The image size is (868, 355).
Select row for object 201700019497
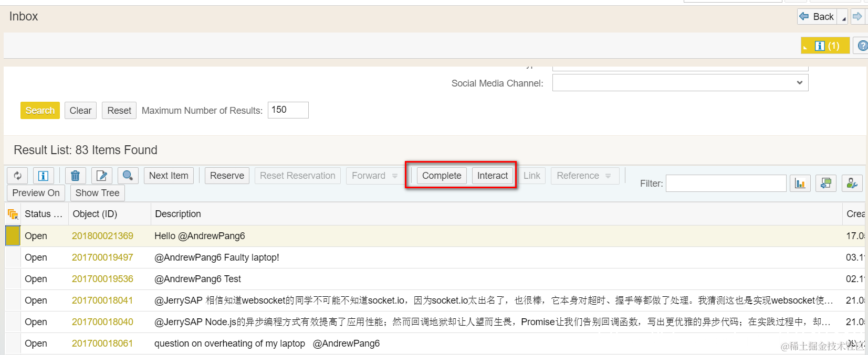pos(13,257)
